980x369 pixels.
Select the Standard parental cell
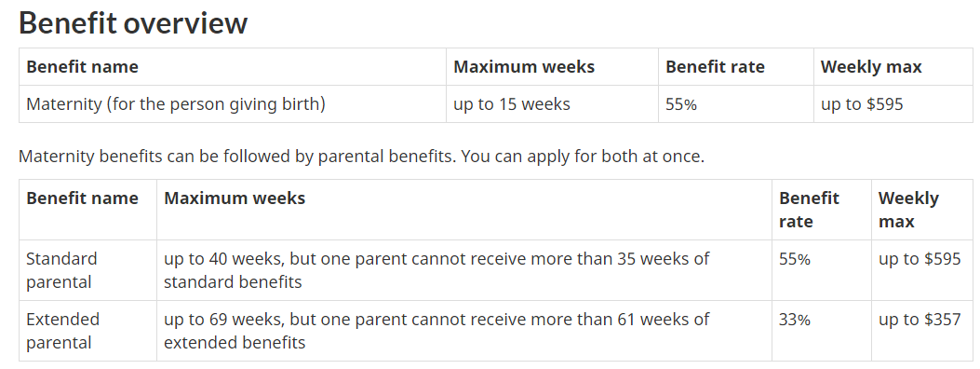tap(61, 270)
